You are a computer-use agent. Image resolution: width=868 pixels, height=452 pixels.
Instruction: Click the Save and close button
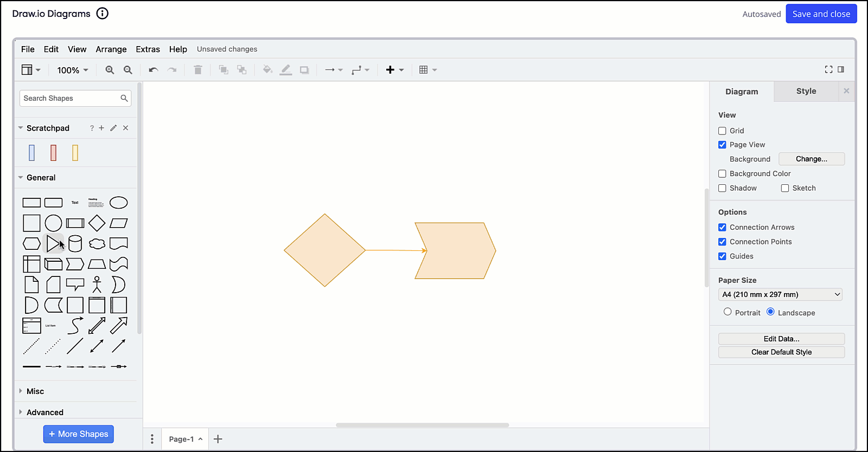pos(821,14)
